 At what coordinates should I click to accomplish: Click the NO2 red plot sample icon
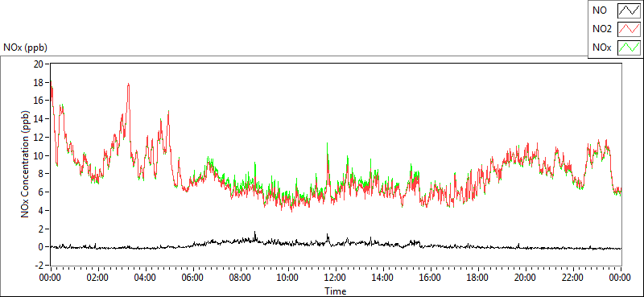point(629,30)
